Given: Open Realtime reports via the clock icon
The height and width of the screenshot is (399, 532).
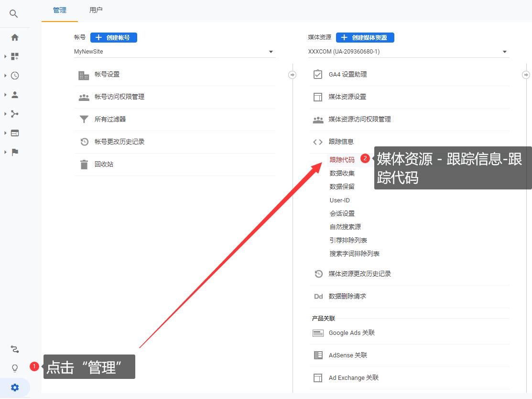Looking at the screenshot, I should pyautogui.click(x=14, y=75).
